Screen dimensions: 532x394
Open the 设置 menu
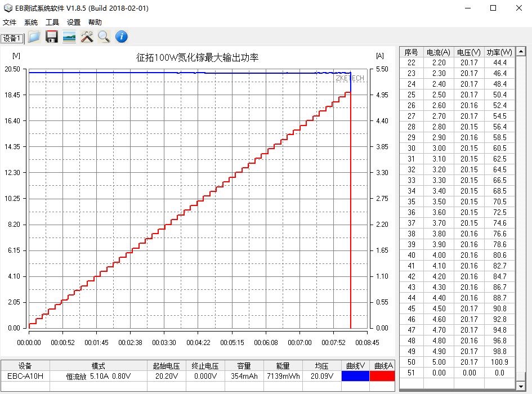(x=74, y=23)
